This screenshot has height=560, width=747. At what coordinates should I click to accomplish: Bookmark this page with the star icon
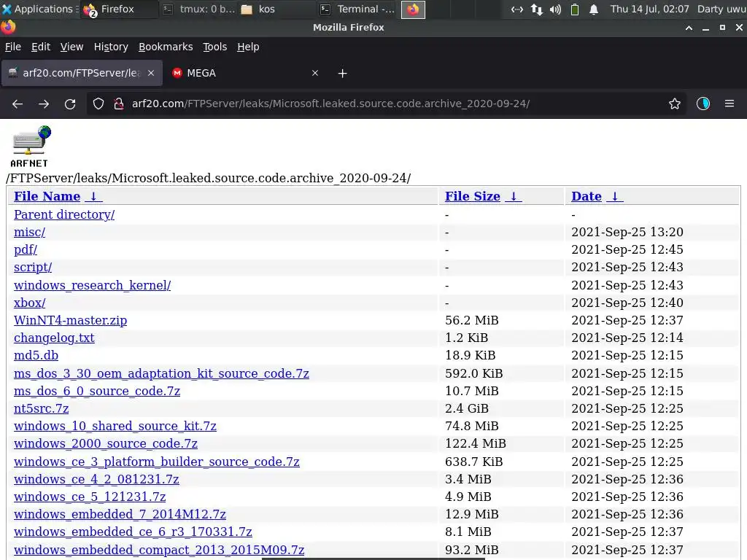coord(675,104)
